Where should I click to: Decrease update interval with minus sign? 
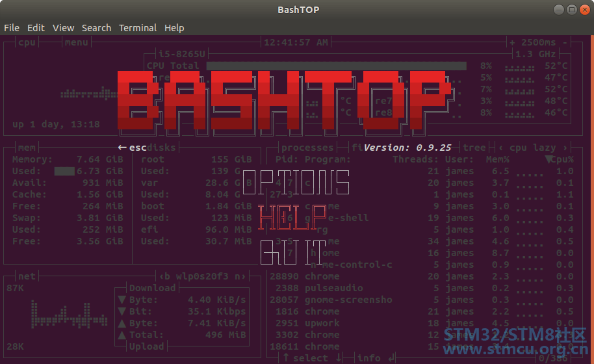click(565, 42)
